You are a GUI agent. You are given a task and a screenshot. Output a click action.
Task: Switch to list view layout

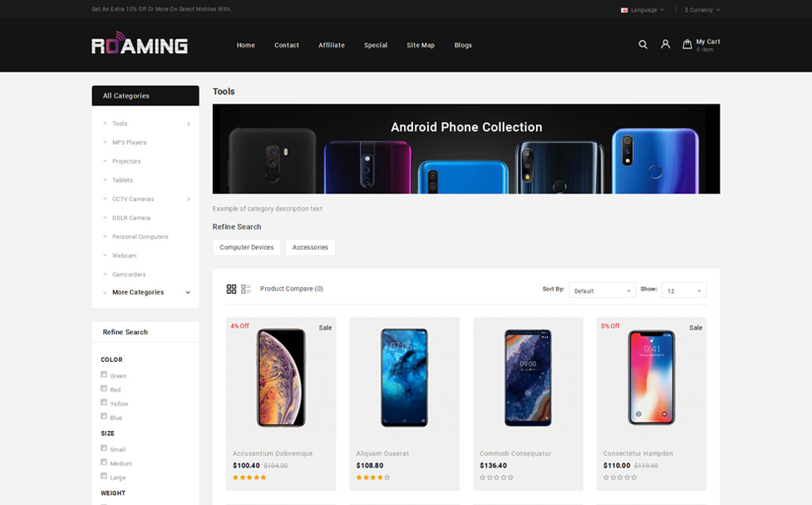246,289
